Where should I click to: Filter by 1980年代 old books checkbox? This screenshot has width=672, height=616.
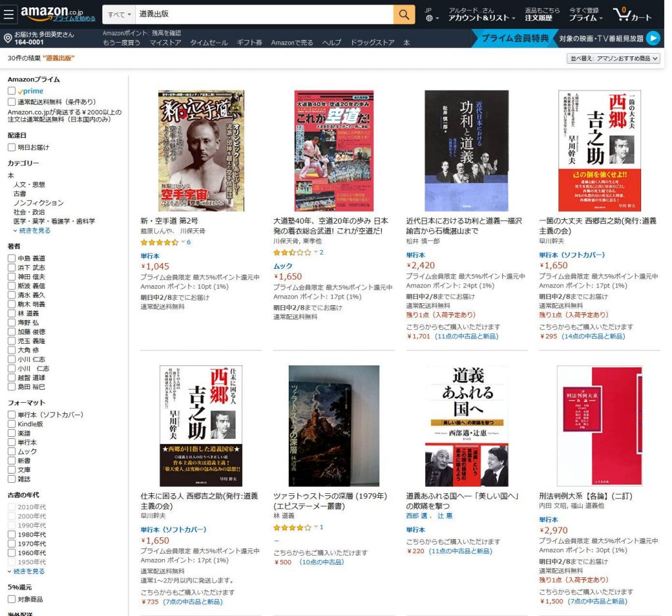12,535
